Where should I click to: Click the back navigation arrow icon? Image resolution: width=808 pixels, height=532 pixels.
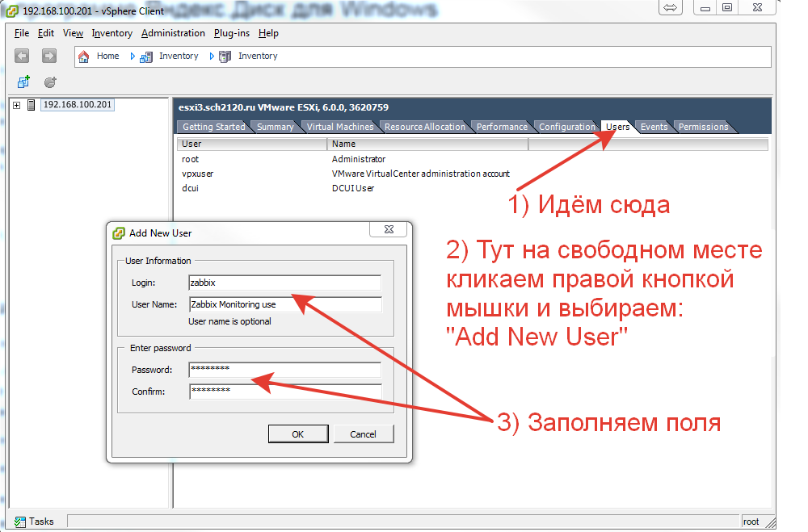(x=22, y=56)
